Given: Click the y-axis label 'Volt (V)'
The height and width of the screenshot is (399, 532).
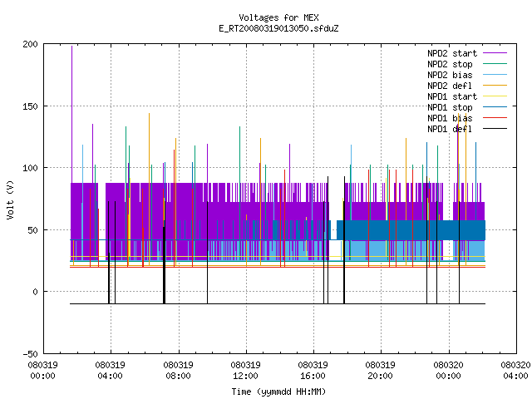Looking at the screenshot, I should click(x=10, y=199).
